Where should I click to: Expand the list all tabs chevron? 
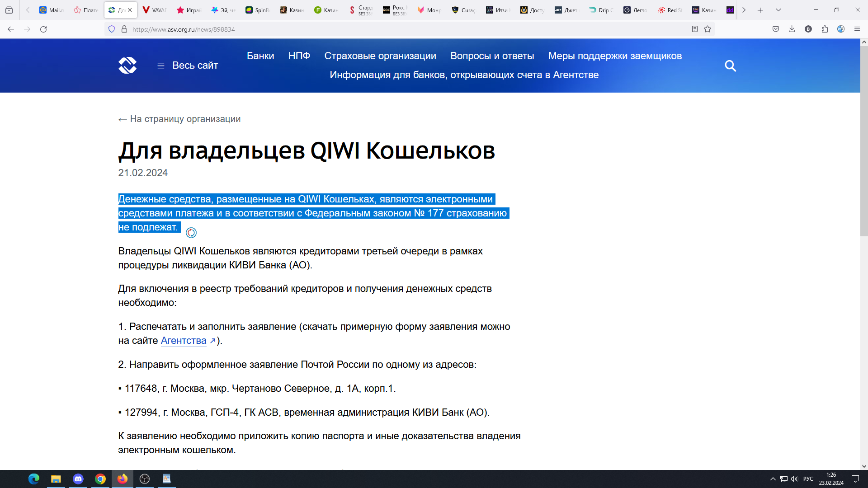[778, 10]
